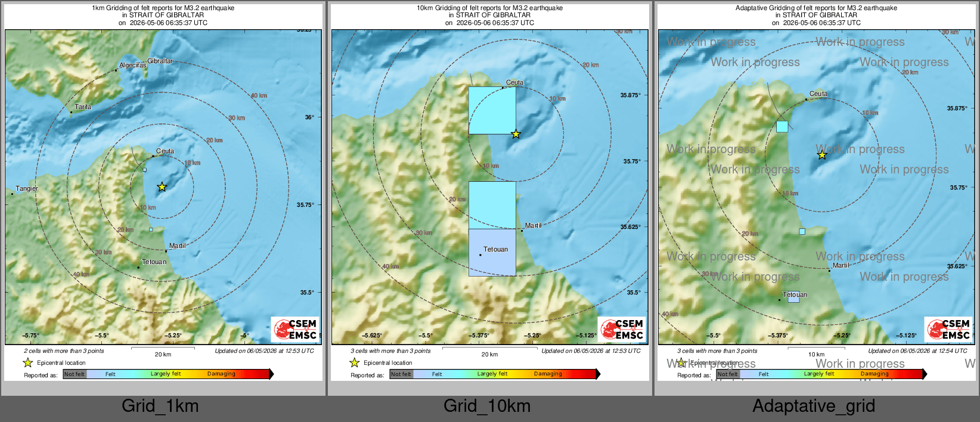Viewport: 980px width, 422px height.
Task: Click the 'Largely felt' legend swatch under Adaptative_grid
Action: [819, 374]
